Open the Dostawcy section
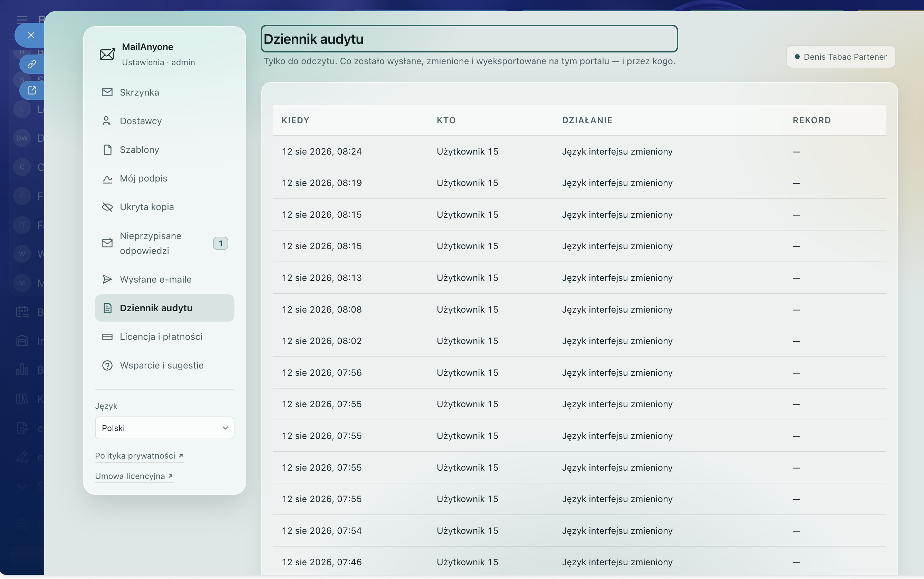 click(x=165, y=121)
